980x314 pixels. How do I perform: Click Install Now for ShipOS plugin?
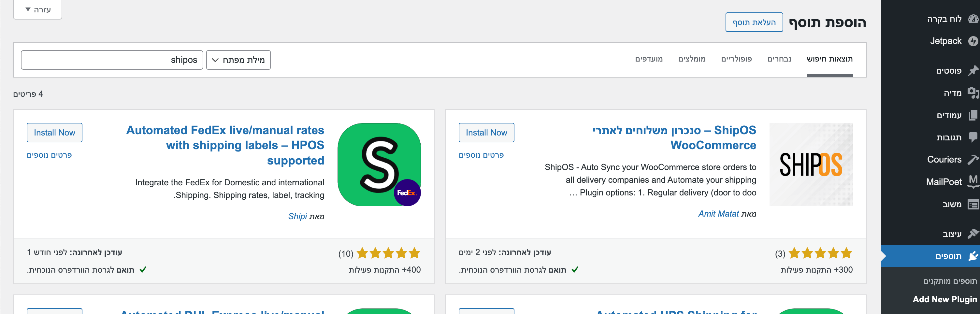coord(486,133)
